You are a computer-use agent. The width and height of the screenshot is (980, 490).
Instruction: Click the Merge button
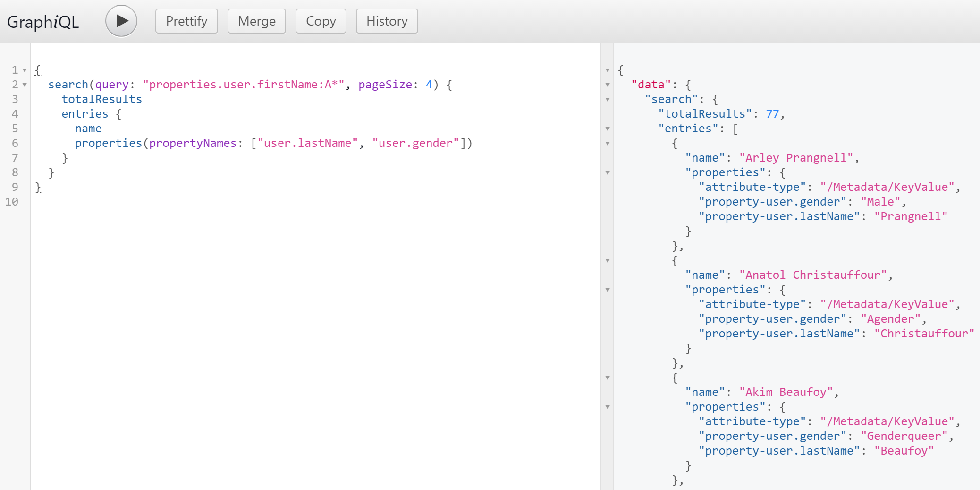tap(256, 21)
